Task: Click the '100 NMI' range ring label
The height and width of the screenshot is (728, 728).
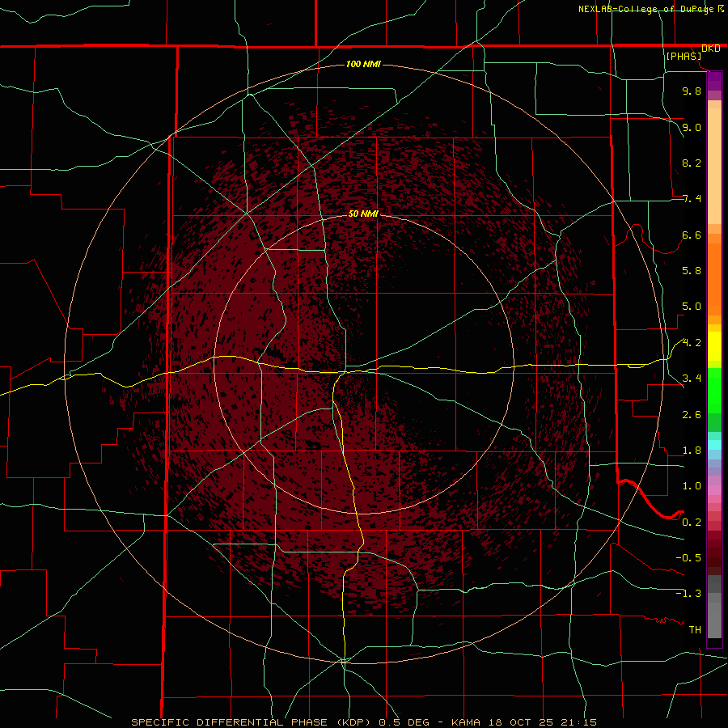Action: point(363,64)
